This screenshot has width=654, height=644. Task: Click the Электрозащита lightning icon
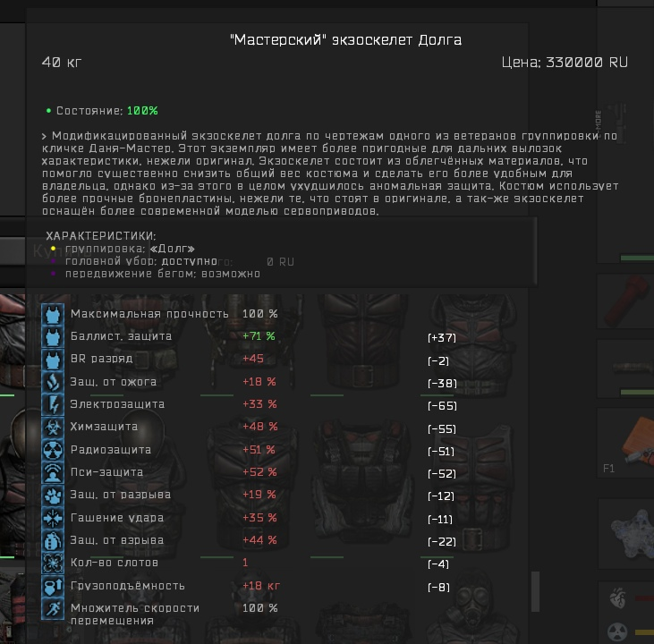[x=53, y=404]
